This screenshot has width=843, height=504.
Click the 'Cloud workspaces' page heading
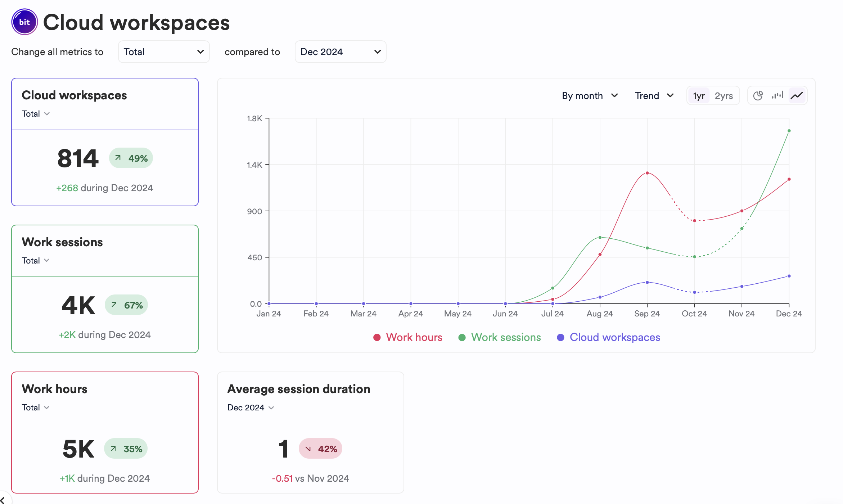click(x=136, y=23)
